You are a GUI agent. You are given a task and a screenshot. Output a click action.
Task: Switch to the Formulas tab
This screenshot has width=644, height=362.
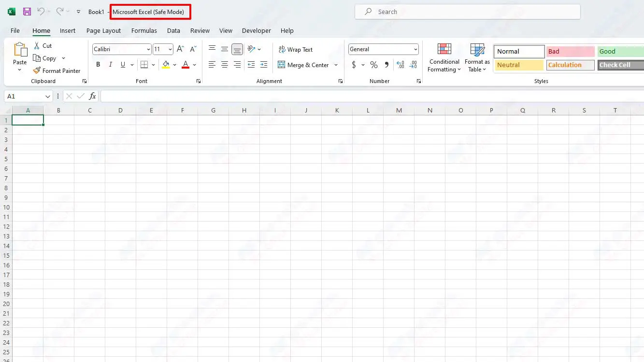click(x=144, y=30)
